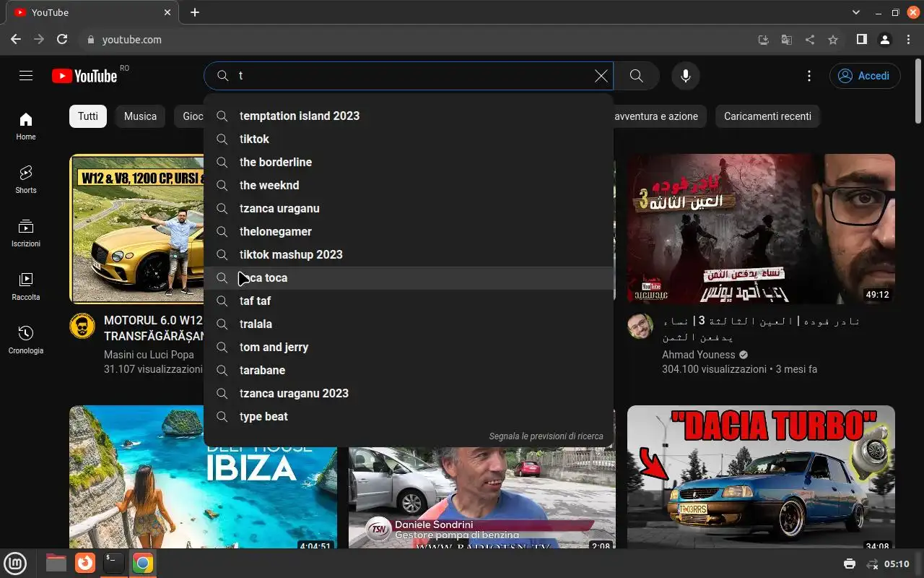Open the Chrome profile icon
This screenshot has width=924, height=578.
point(884,40)
